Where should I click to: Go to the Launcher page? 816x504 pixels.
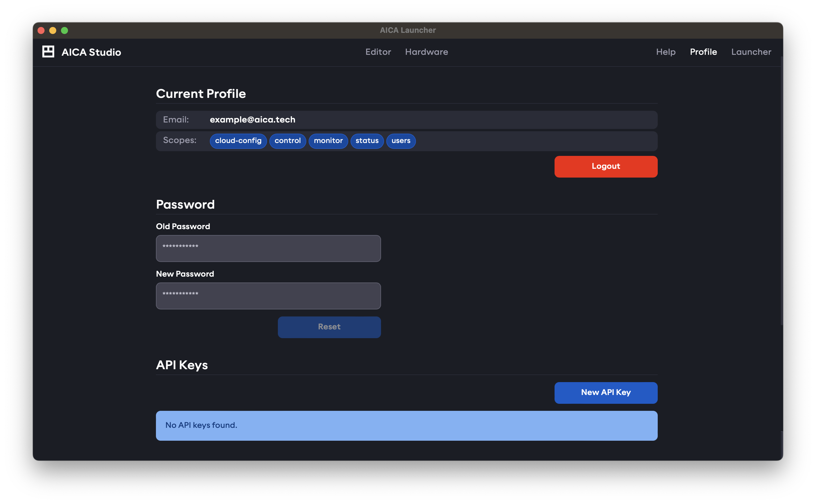click(x=751, y=52)
